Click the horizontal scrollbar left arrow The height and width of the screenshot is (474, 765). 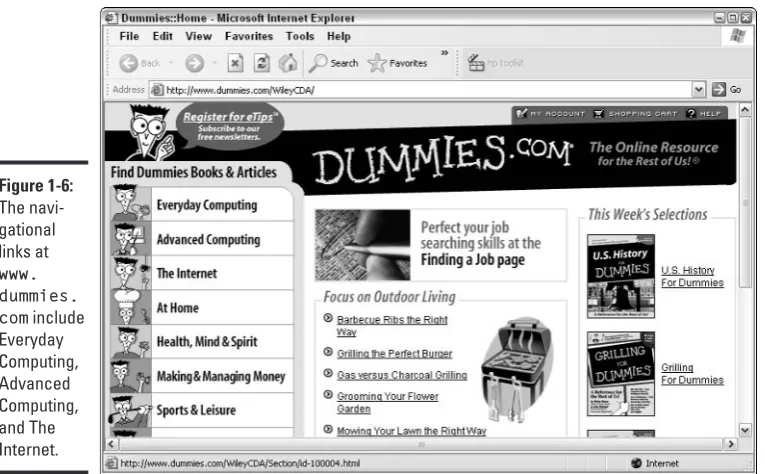[112, 444]
